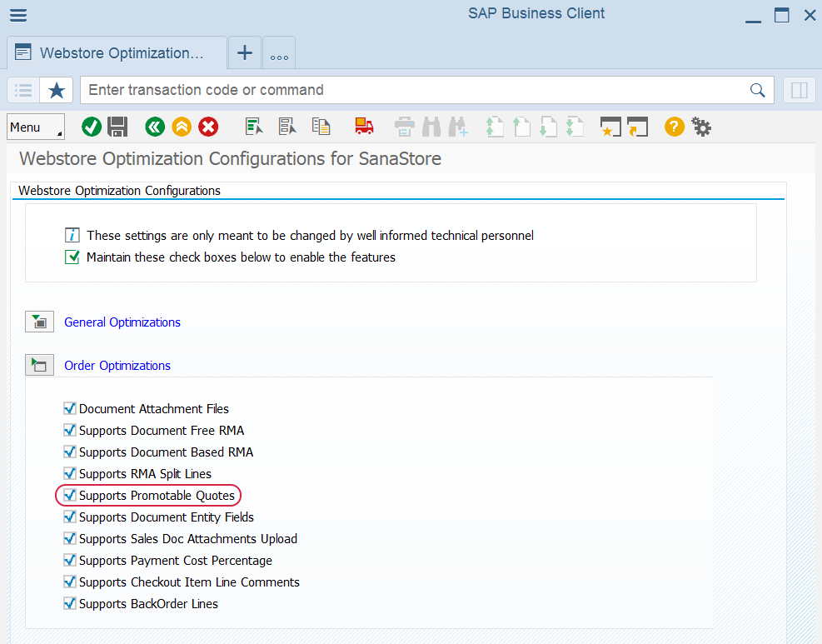
Task: Toggle Supports Checkout Item Line Comments checkbox
Action: 70,582
